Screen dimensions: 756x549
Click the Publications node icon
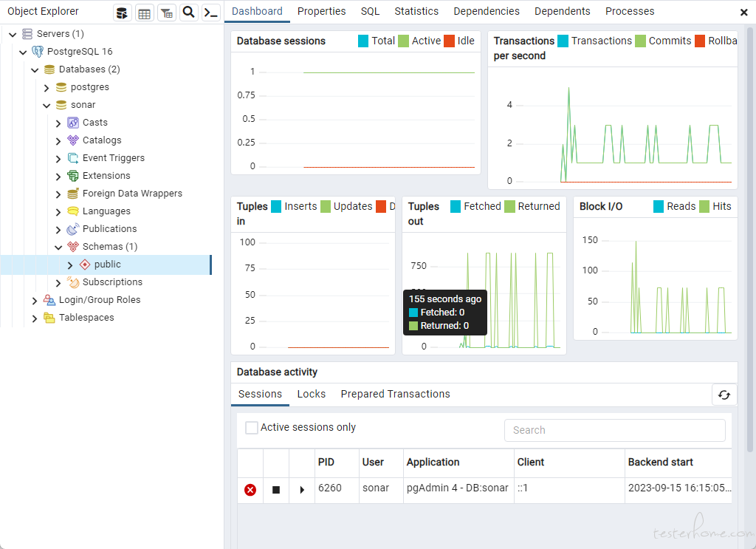[73, 229]
